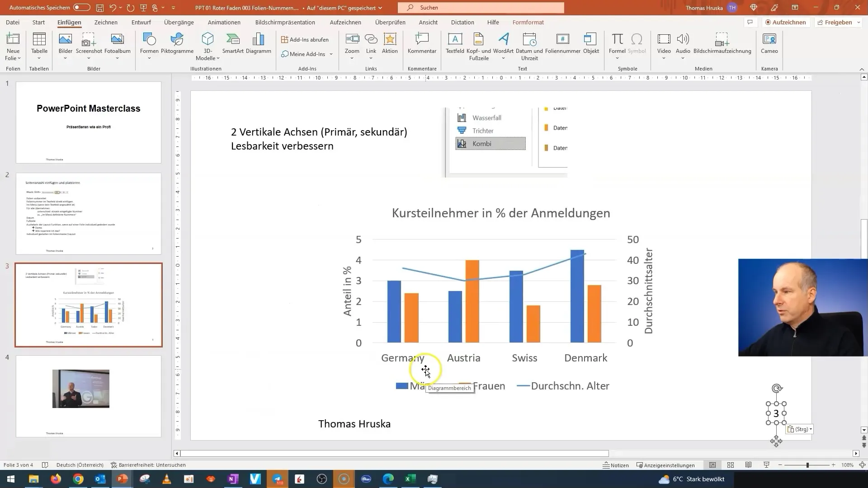The width and height of the screenshot is (868, 488).
Task: Click the Foliennummer icon
Action: [x=563, y=40]
